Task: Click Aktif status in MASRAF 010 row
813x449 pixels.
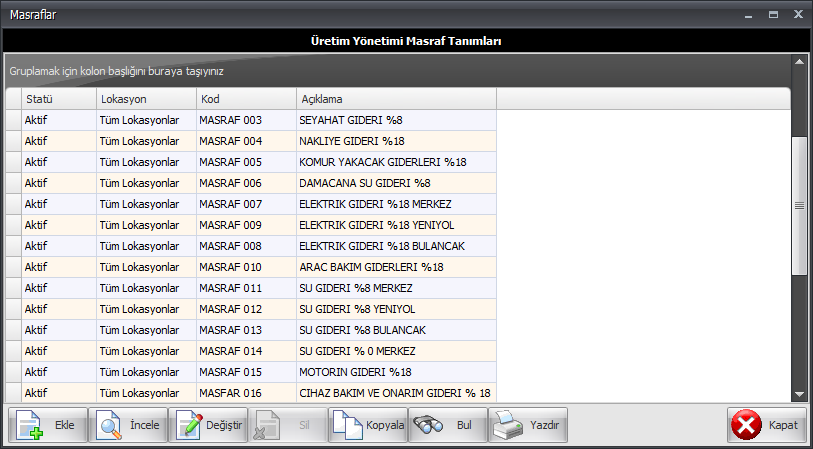Action: click(59, 267)
